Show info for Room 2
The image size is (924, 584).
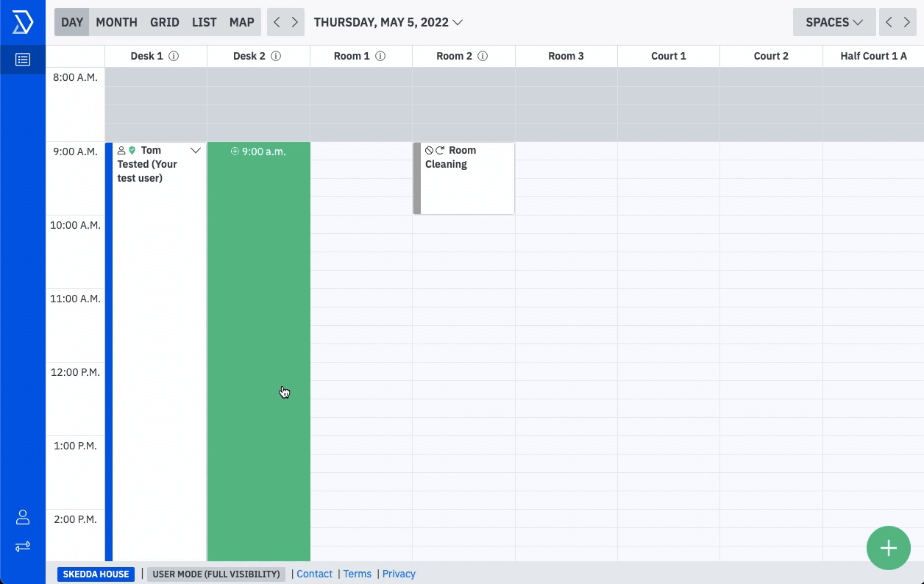483,56
